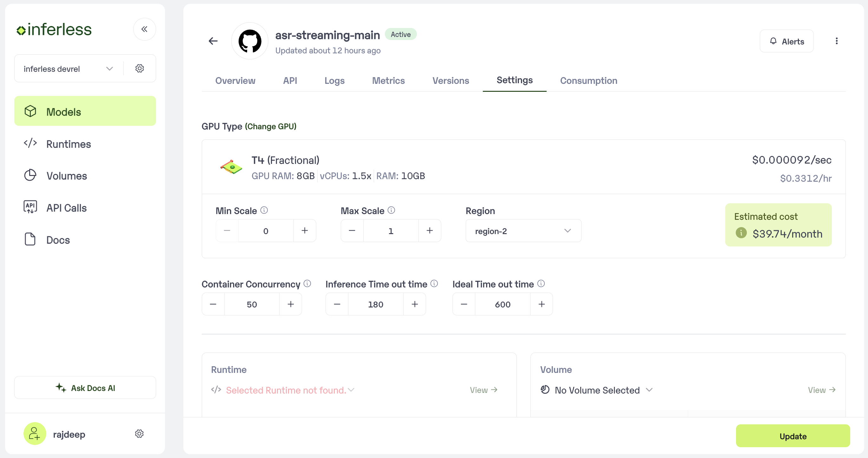Click the Update button

pos(792,436)
